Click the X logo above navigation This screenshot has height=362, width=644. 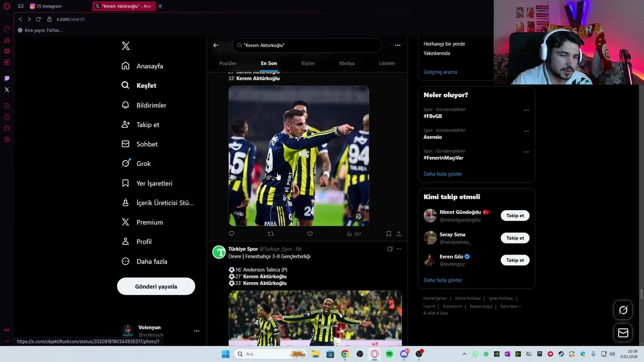[x=126, y=46]
